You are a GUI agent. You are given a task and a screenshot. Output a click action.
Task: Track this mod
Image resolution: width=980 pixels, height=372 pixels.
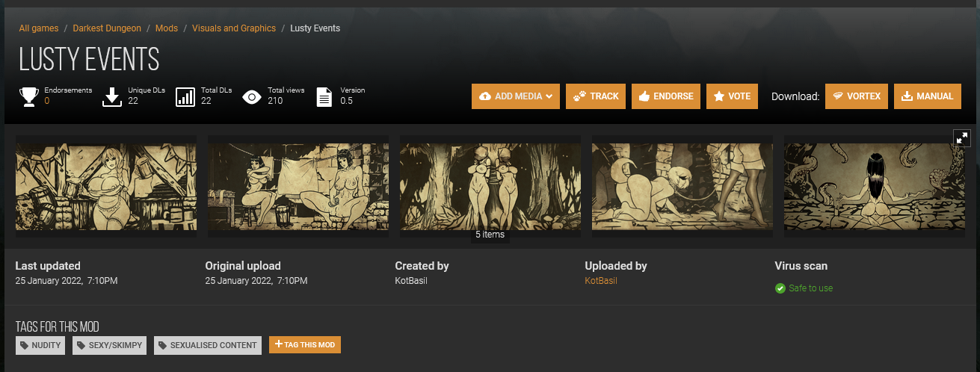(x=597, y=96)
